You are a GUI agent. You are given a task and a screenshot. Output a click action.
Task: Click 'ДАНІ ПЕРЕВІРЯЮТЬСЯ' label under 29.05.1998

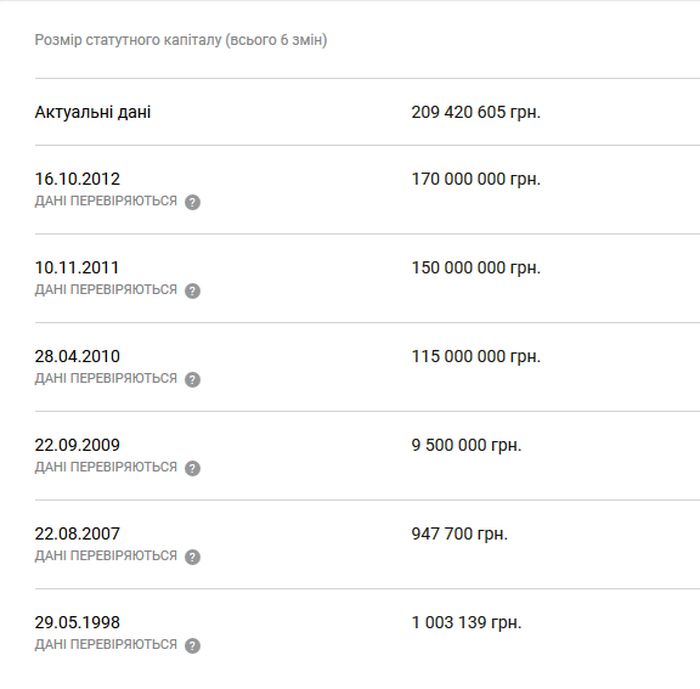tap(106, 644)
